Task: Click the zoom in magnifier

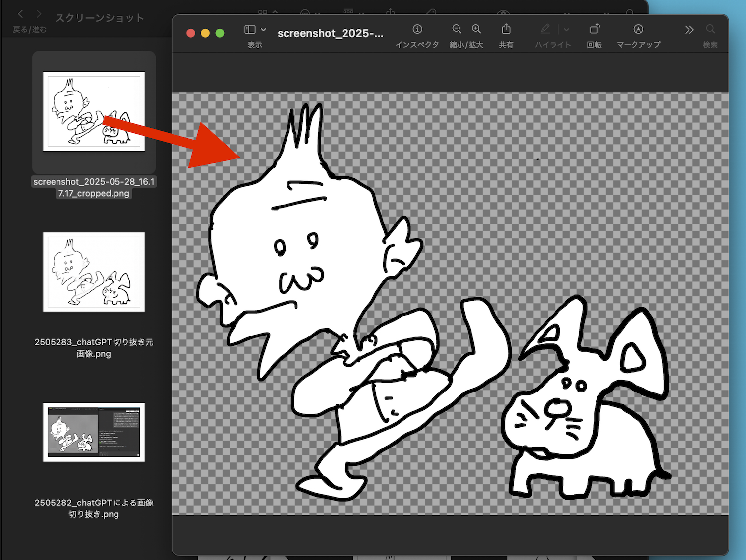Action: [x=476, y=29]
